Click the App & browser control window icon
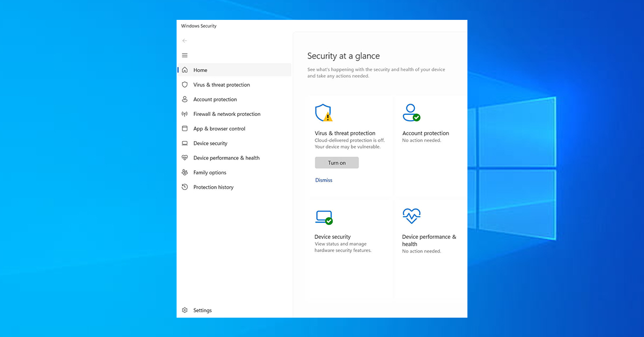 pos(185,129)
